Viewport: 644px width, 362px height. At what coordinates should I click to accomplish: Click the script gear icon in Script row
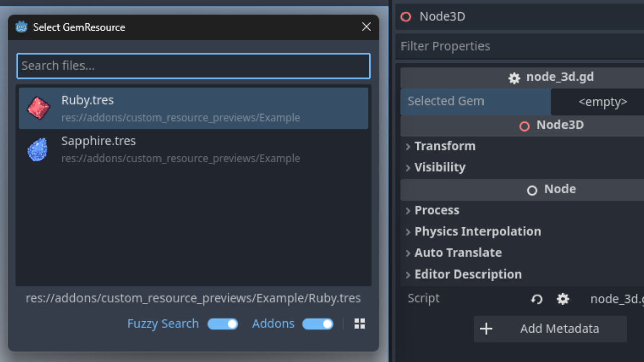(x=562, y=299)
